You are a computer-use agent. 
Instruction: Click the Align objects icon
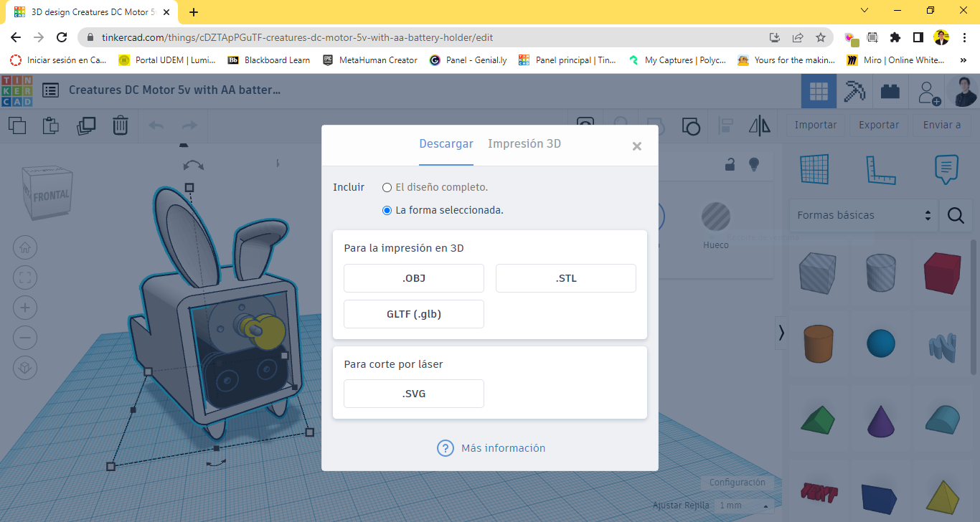point(725,126)
